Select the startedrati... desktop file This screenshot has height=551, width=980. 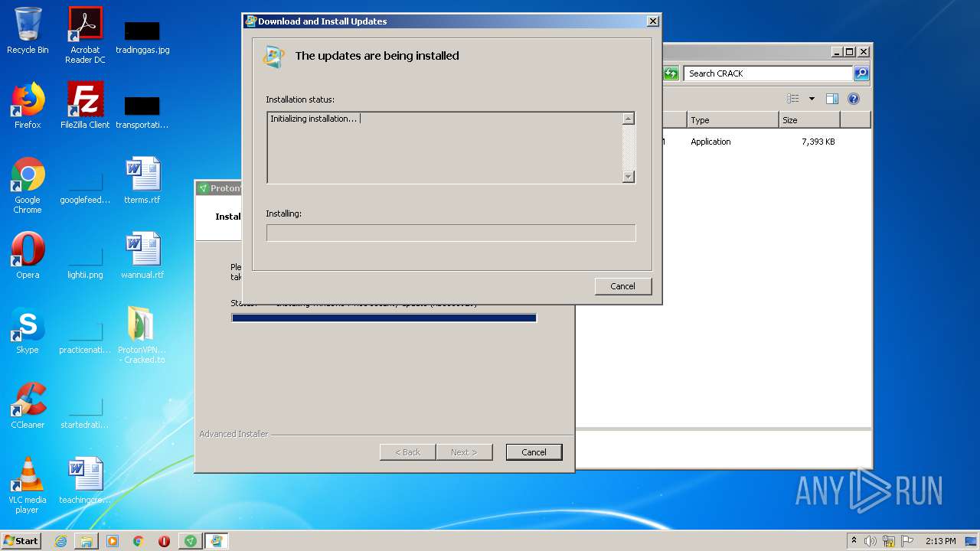click(85, 412)
